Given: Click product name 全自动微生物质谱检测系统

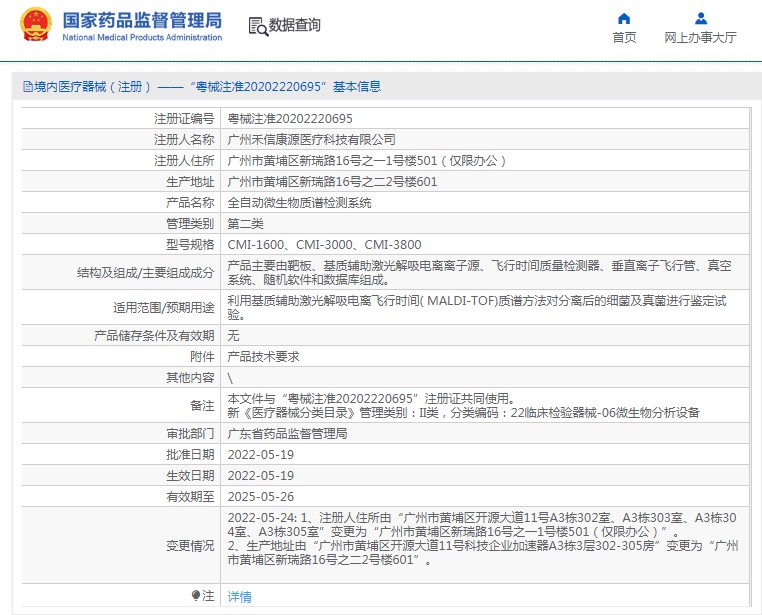Looking at the screenshot, I should point(299,202).
